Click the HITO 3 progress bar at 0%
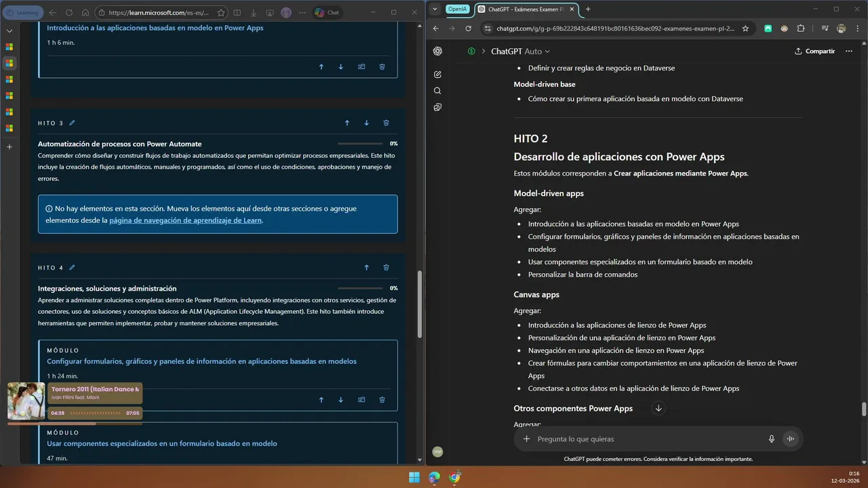Screen dimensions: 868x488 pyautogui.click(x=360, y=144)
